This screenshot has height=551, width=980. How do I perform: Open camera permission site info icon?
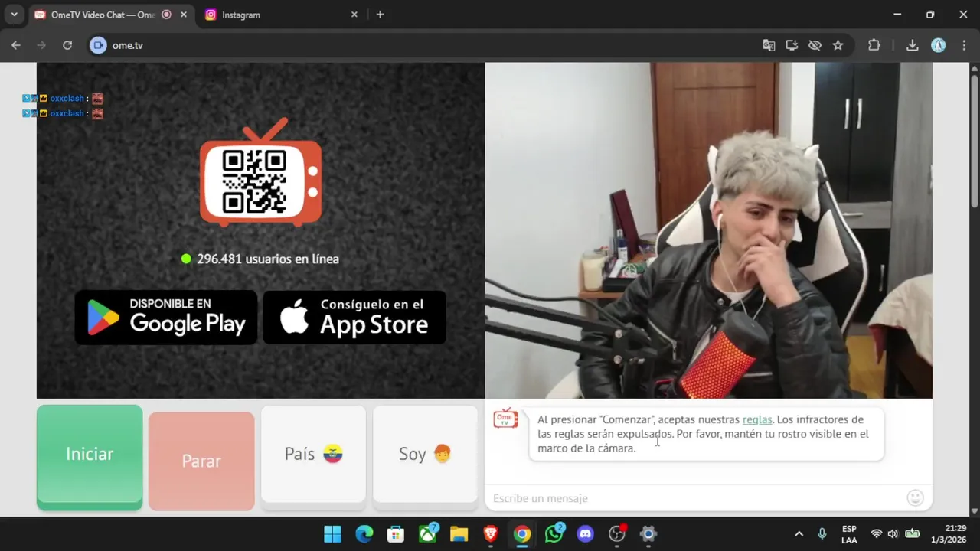(98, 45)
